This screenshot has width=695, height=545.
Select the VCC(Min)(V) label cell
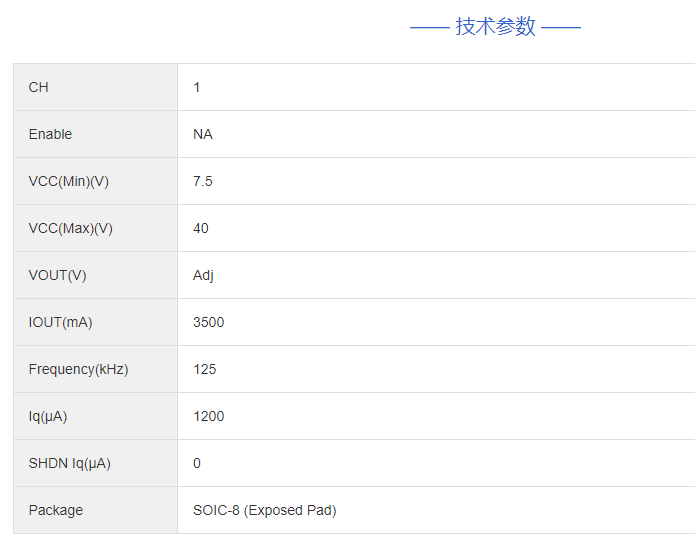click(68, 182)
